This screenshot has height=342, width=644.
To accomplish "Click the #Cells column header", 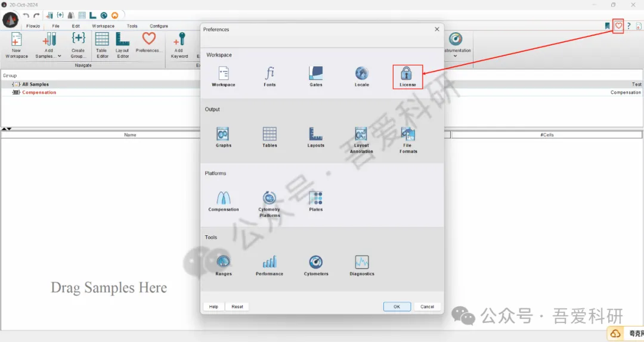I will point(547,135).
